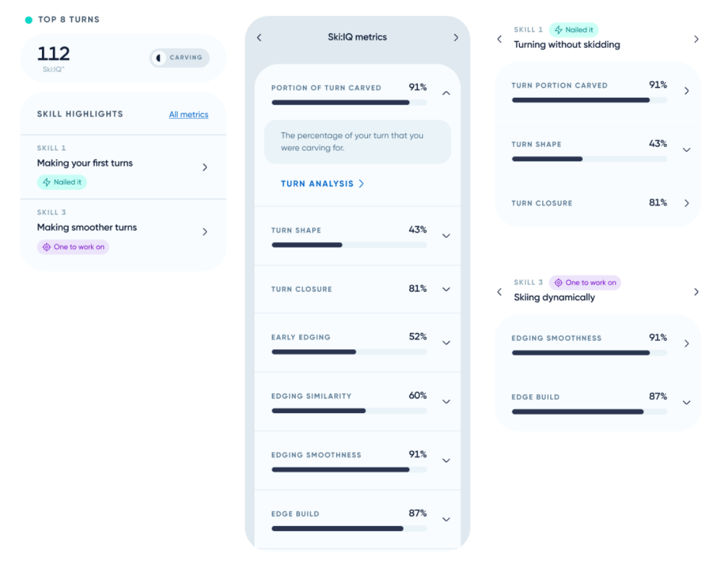Next skill arrow beside Skiing dynamically
The width and height of the screenshot is (728, 568).
(696, 292)
